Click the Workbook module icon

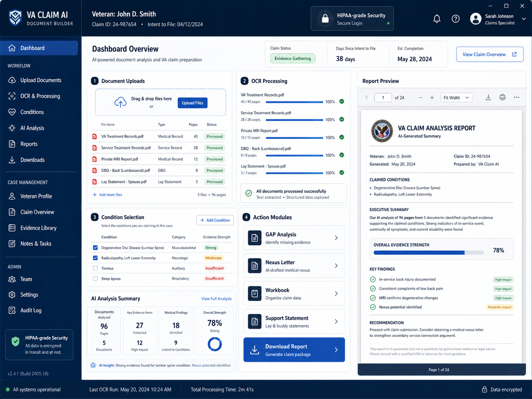click(255, 294)
